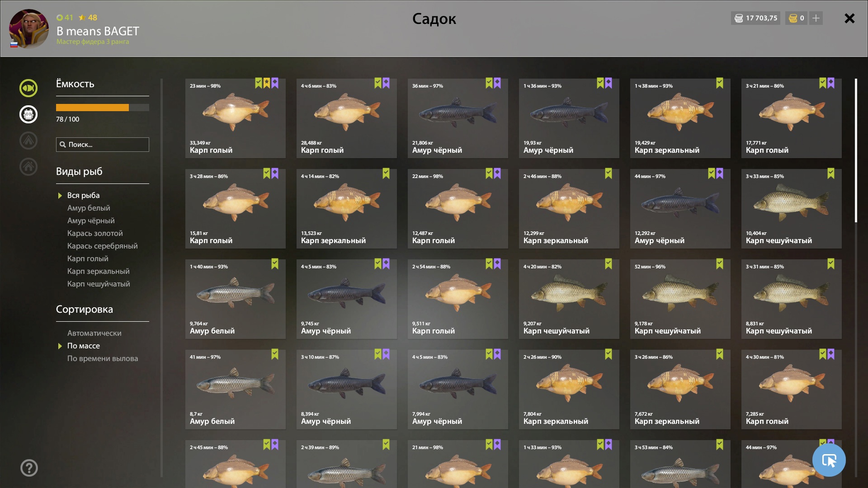868x488 pixels.
Task: Filter by Амур белый species
Action: (x=89, y=208)
